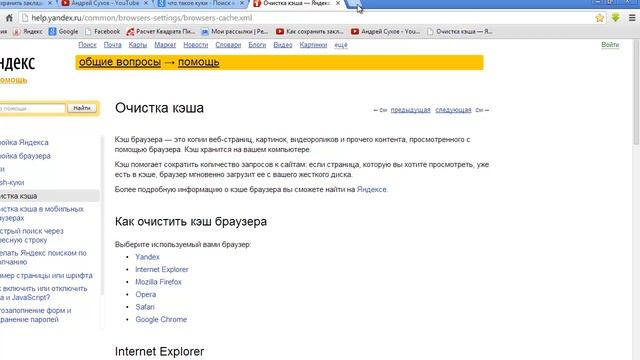Viewport: 640px width, 360px height.
Task: Go to the следующая page link
Action: tap(453, 110)
